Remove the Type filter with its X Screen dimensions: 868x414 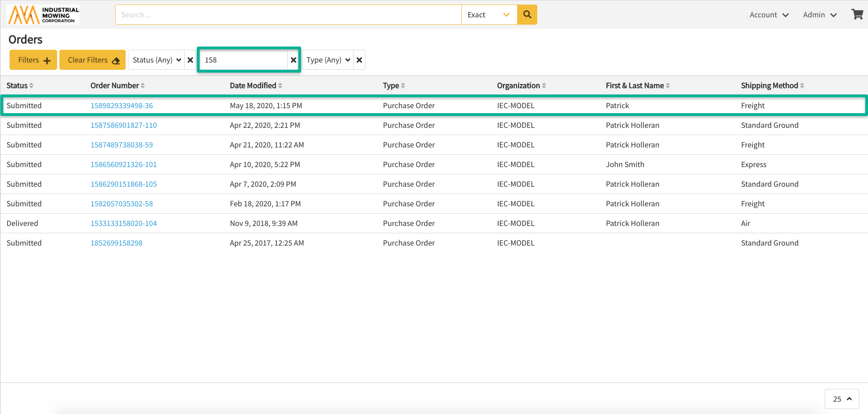pos(360,60)
